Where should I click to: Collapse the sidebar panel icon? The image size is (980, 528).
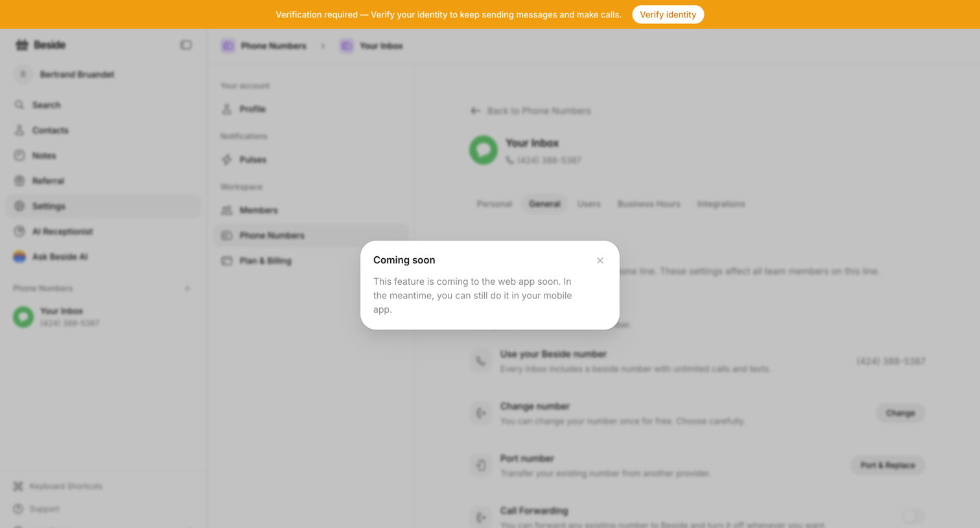coord(186,45)
